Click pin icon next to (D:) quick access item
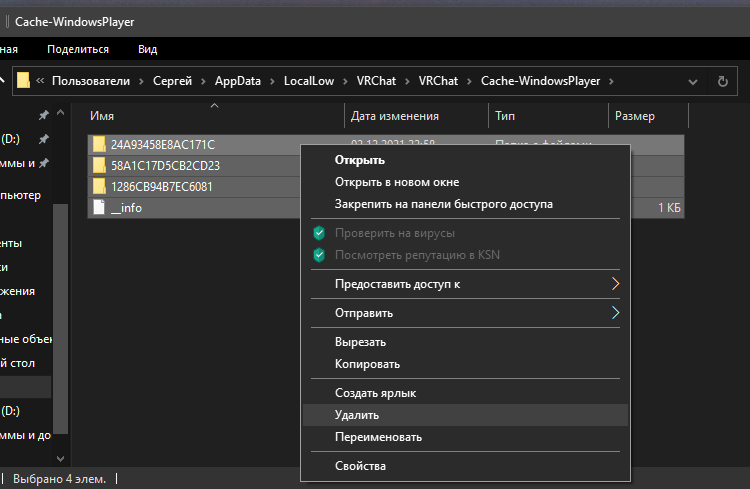The height and width of the screenshot is (489, 750). click(x=44, y=139)
